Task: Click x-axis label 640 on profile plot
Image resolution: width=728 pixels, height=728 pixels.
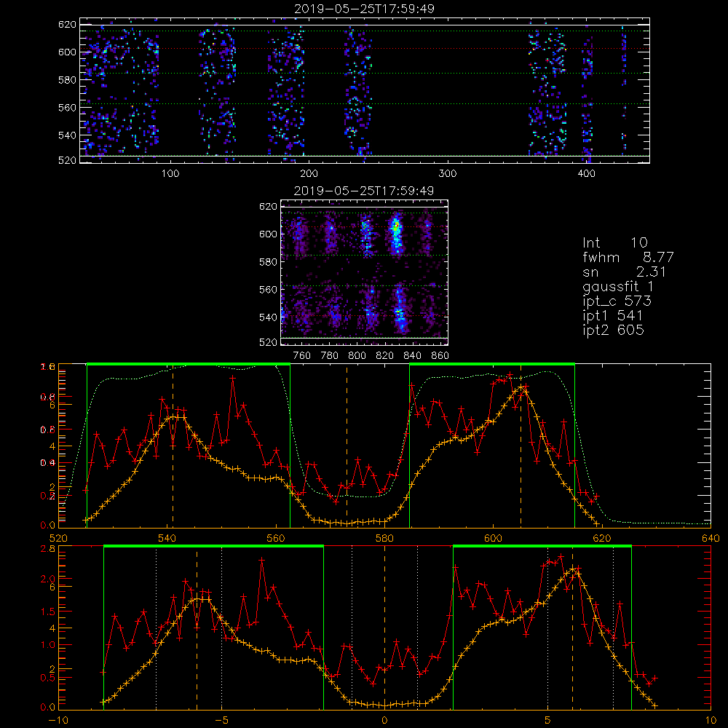Action: (711, 539)
